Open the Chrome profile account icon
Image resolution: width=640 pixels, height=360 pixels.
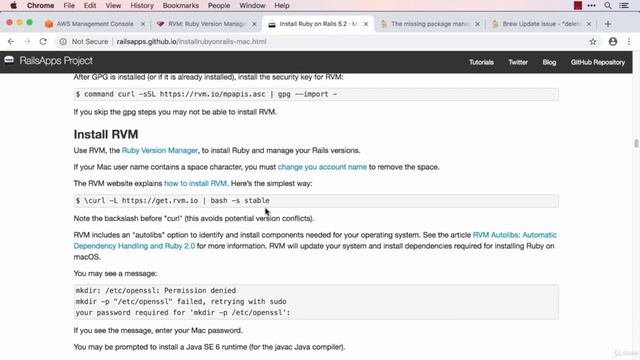coord(613,42)
